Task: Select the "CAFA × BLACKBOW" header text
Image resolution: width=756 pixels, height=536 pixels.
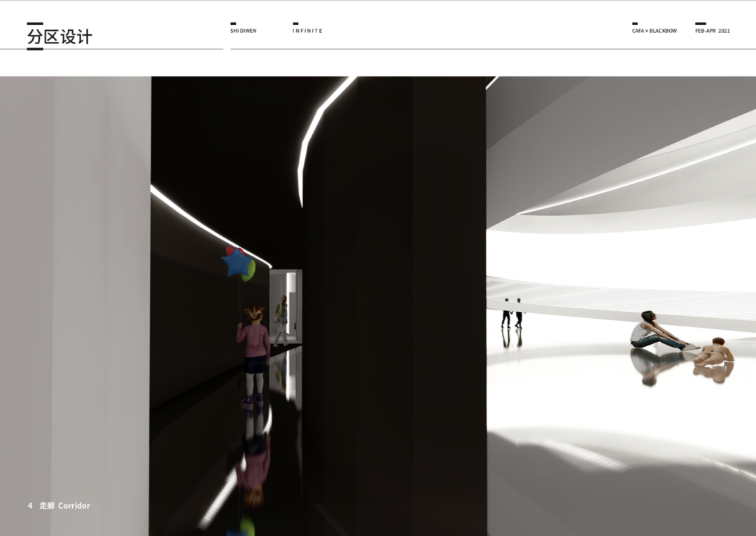Action: [x=654, y=31]
